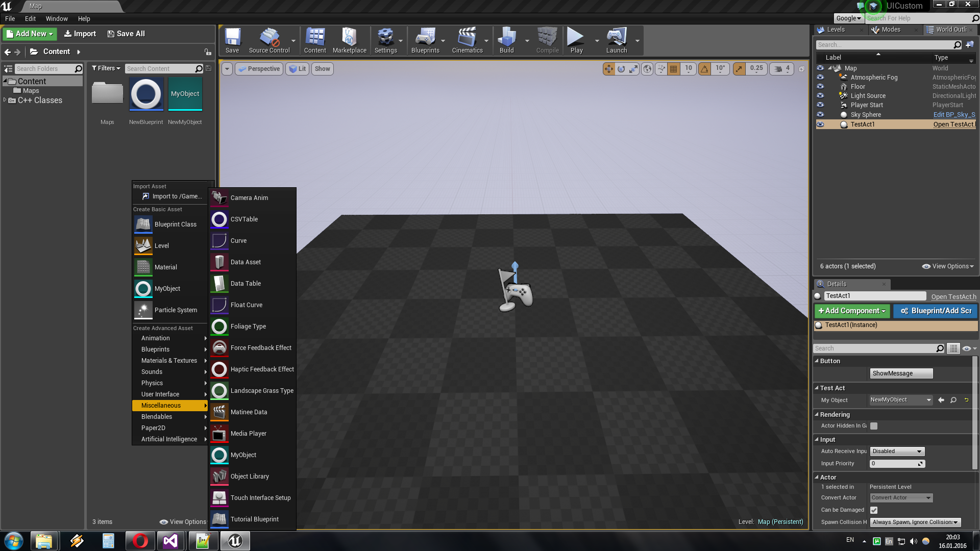
Task: Toggle Actor Hidden In Game checkbox
Action: (874, 426)
